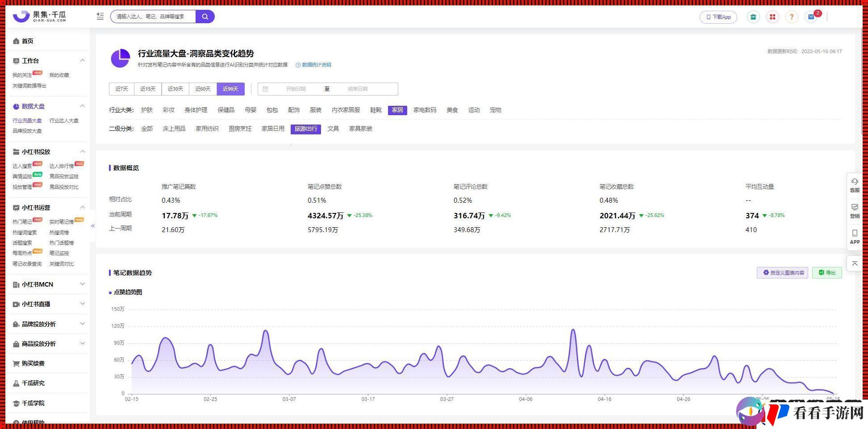
Task: Click the 开始日期 start date field
Action: [296, 89]
